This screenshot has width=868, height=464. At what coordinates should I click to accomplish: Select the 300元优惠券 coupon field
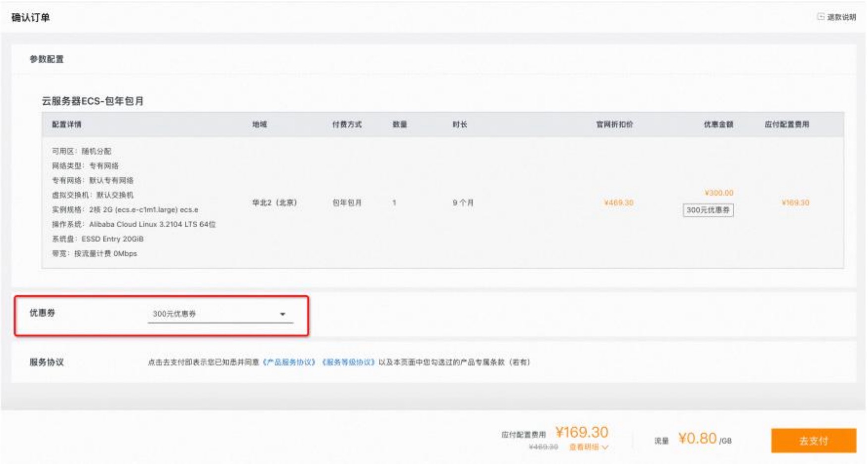(213, 314)
